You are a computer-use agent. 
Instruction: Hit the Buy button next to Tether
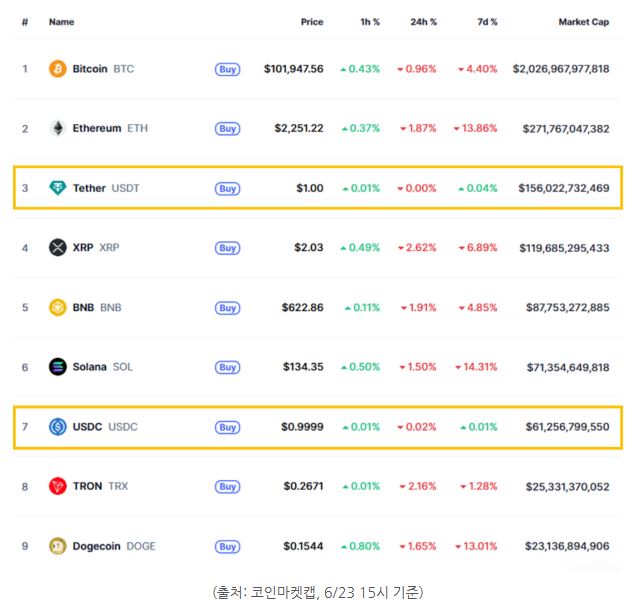coord(227,188)
